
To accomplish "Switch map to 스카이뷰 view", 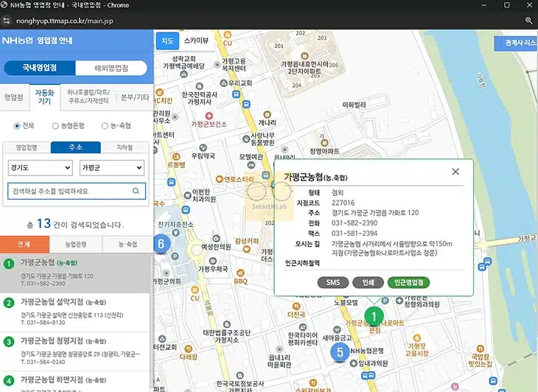I will tap(196, 41).
